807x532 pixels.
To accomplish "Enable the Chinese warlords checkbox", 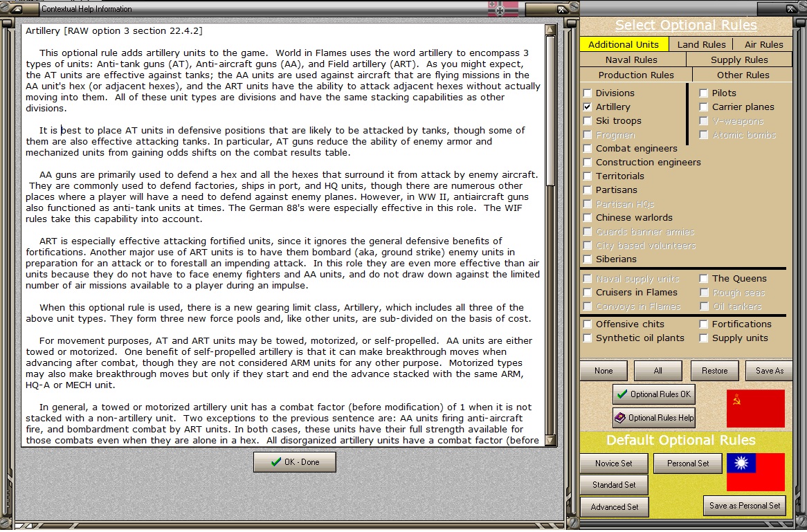I will coord(587,218).
